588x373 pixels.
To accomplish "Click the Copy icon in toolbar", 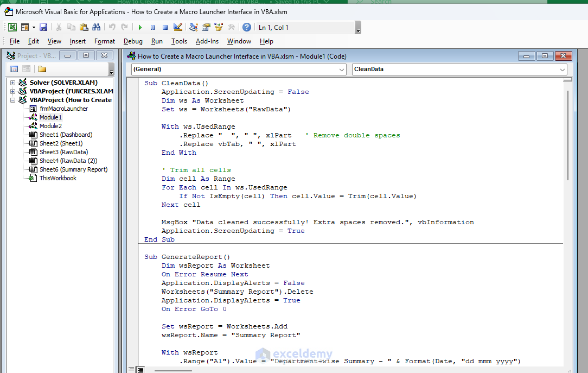I will (x=71, y=27).
